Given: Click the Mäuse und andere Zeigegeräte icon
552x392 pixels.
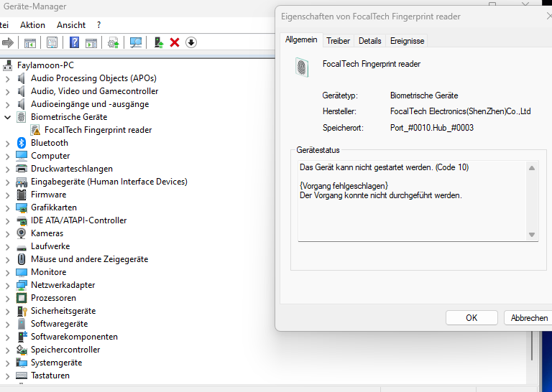Looking at the screenshot, I should coord(22,259).
